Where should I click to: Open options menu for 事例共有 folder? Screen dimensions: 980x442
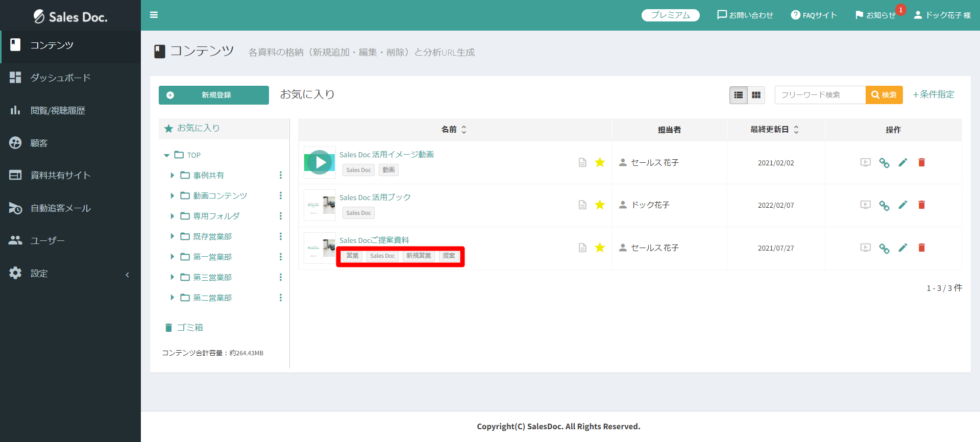[x=280, y=175]
